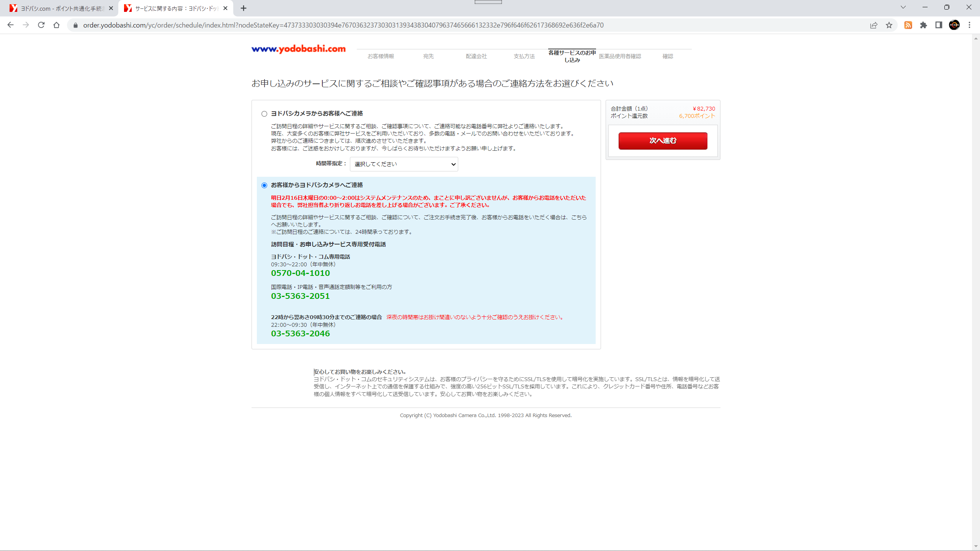Image resolution: width=980 pixels, height=551 pixels.
Task: Select the サービスに関する内容 tab
Action: tap(175, 8)
